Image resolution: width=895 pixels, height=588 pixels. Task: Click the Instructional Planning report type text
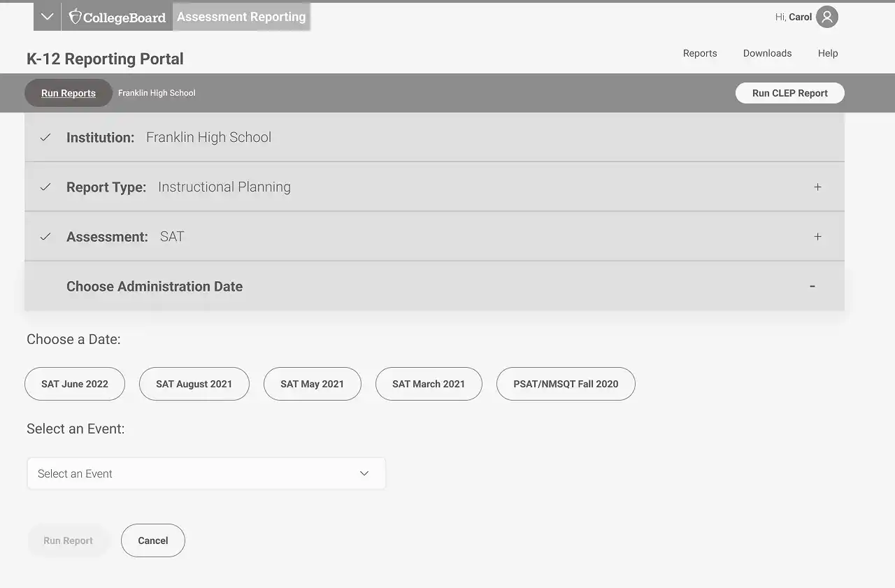pos(224,187)
